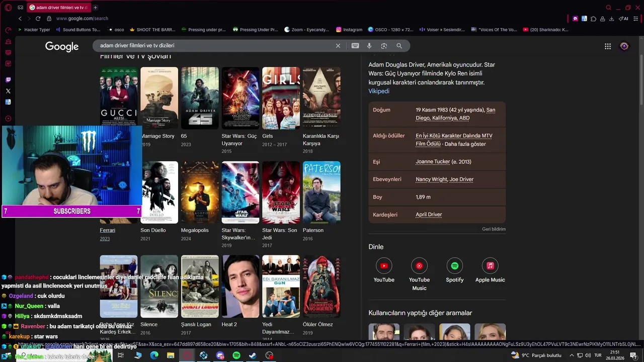This screenshot has height=362, width=644.
Task: Open Spotify from the Windows taskbar
Action: pyautogui.click(x=236, y=355)
